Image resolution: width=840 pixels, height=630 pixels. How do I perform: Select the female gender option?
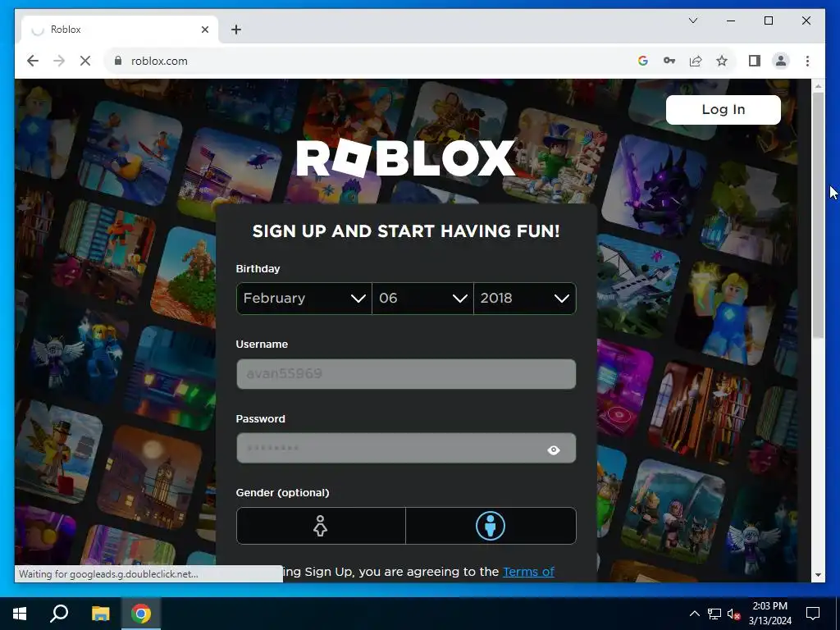pyautogui.click(x=321, y=526)
